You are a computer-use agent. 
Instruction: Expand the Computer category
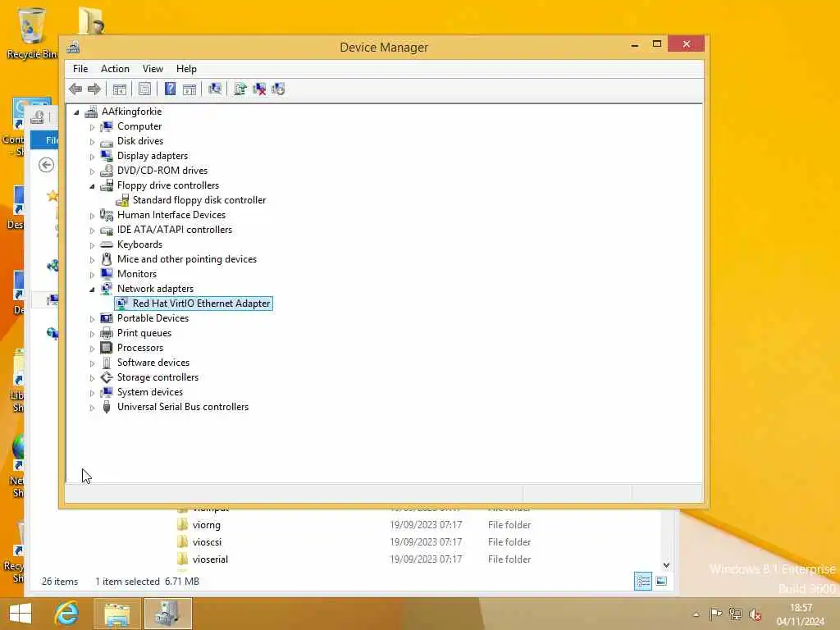(x=92, y=127)
